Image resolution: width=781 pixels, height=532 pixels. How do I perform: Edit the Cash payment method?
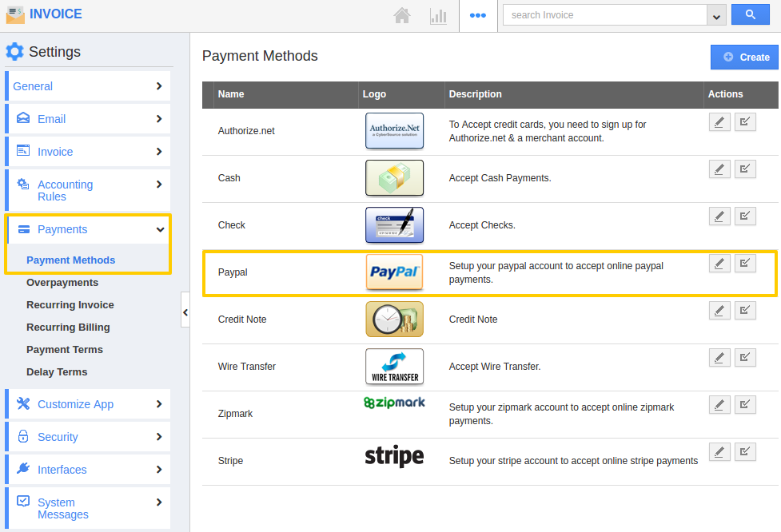(719, 169)
